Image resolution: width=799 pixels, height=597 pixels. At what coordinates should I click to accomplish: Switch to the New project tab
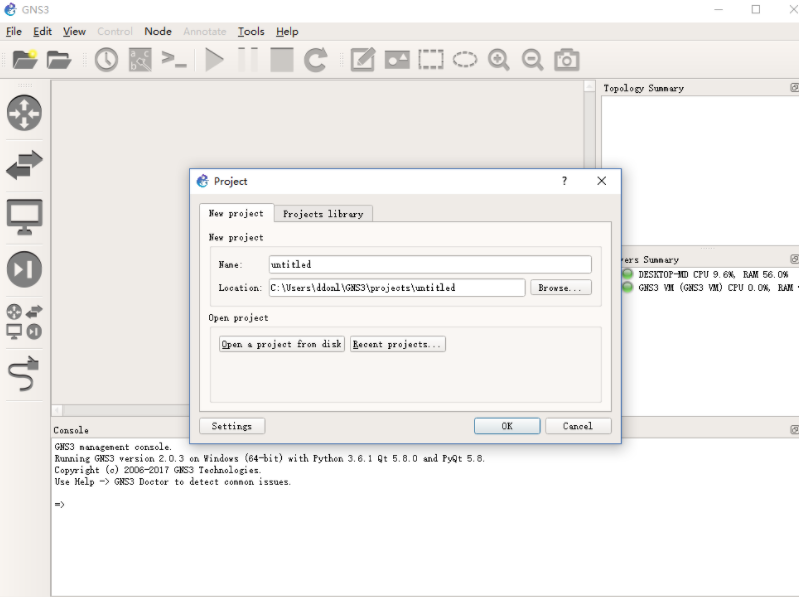(x=236, y=213)
